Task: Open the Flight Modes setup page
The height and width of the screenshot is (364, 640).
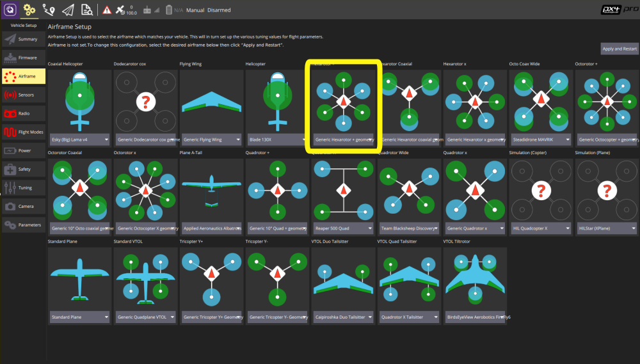Action: 24,132
